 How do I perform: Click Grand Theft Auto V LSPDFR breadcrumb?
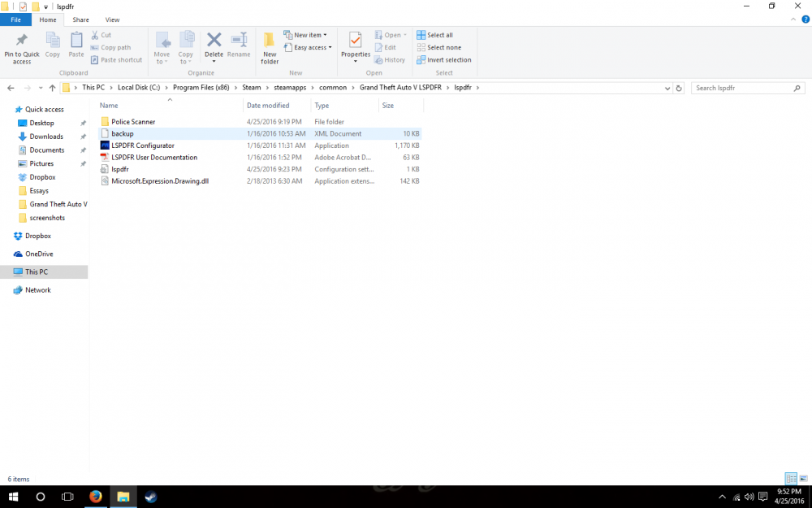tap(400, 88)
